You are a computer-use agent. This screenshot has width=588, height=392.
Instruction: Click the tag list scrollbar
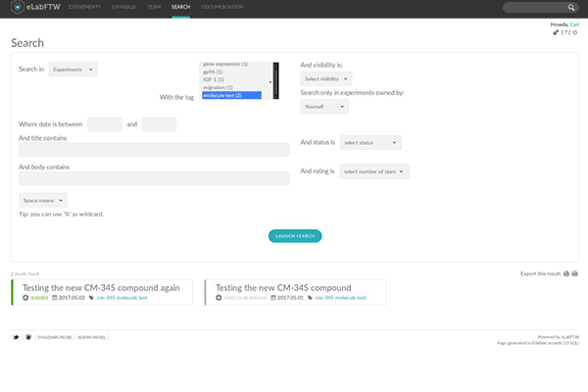click(277, 78)
